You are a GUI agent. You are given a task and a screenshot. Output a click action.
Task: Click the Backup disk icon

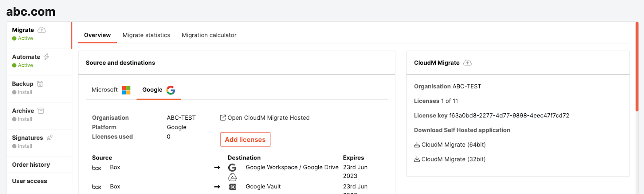pyautogui.click(x=40, y=84)
